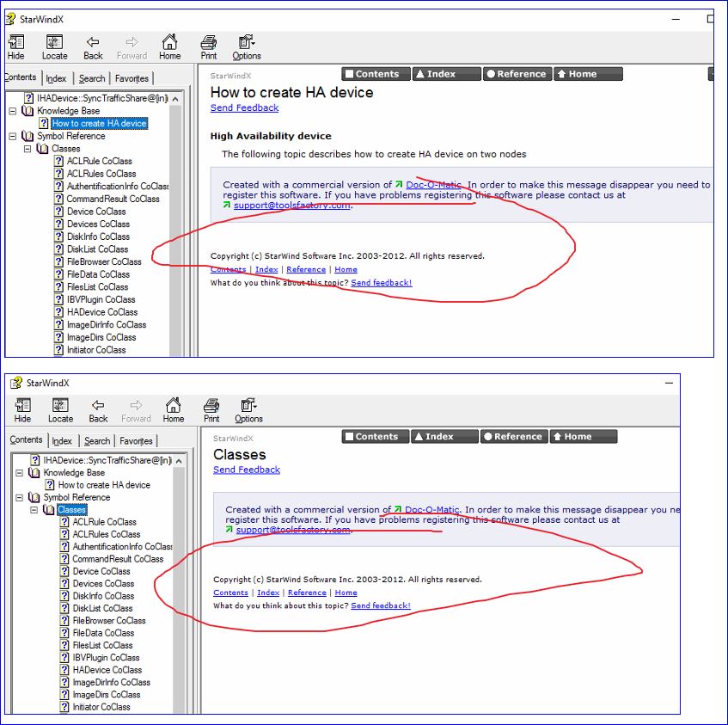Screen dimensions: 728x725
Task: Click topic icon beside ACLRule CoClass, top window
Action: click(58, 161)
